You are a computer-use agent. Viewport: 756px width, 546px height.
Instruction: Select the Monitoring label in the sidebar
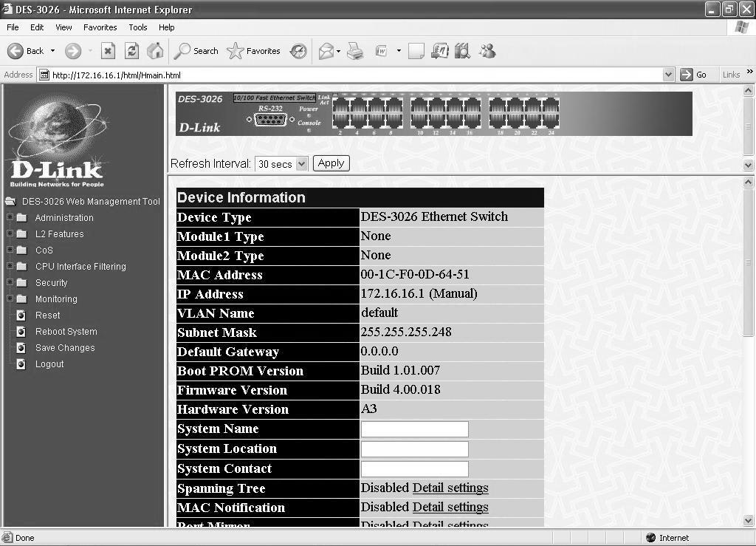(56, 299)
